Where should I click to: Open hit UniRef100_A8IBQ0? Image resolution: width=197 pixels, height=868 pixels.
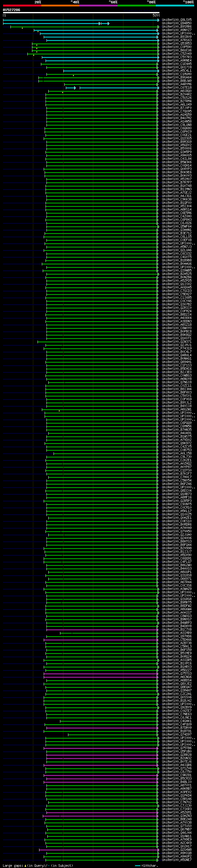(176, 91)
